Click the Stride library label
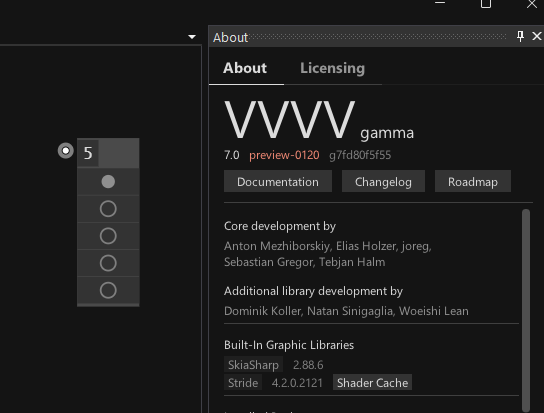The height and width of the screenshot is (413, 544). click(x=243, y=383)
